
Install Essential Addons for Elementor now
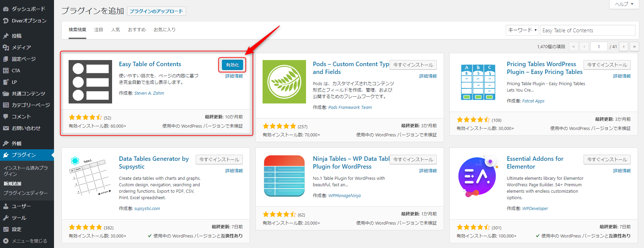(x=607, y=159)
